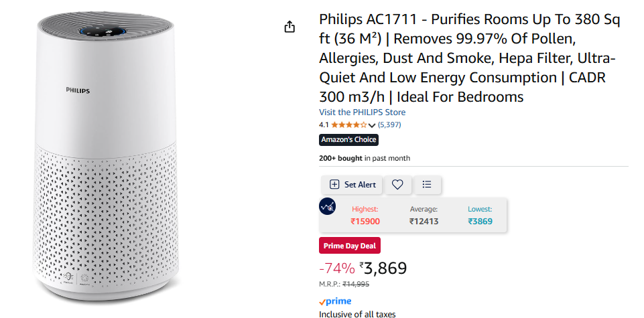Click the Average price ₹12413 value
The image size is (644, 318).
[424, 222]
